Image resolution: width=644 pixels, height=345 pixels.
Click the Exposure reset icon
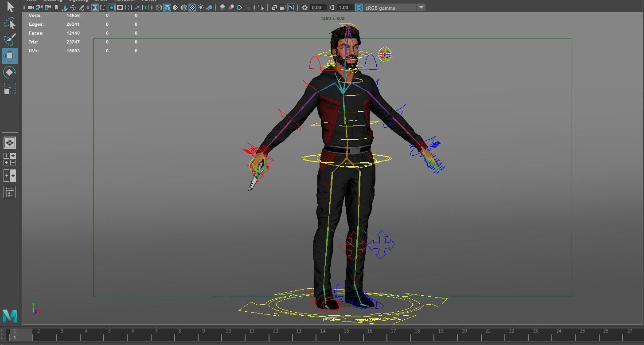[x=305, y=8]
